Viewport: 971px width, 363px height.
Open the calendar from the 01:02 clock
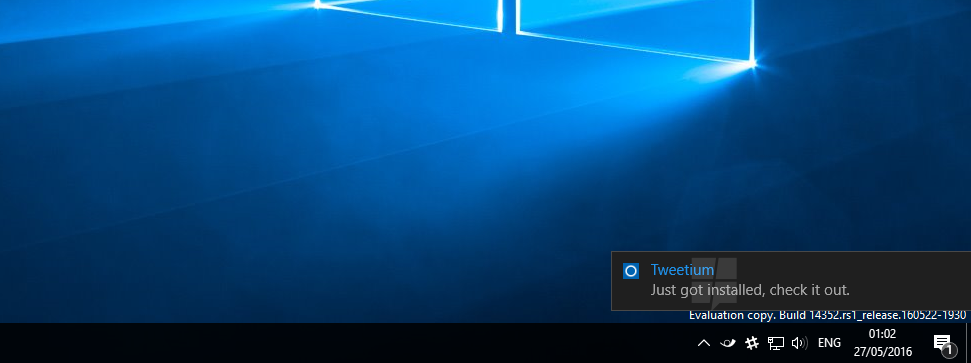(x=882, y=334)
